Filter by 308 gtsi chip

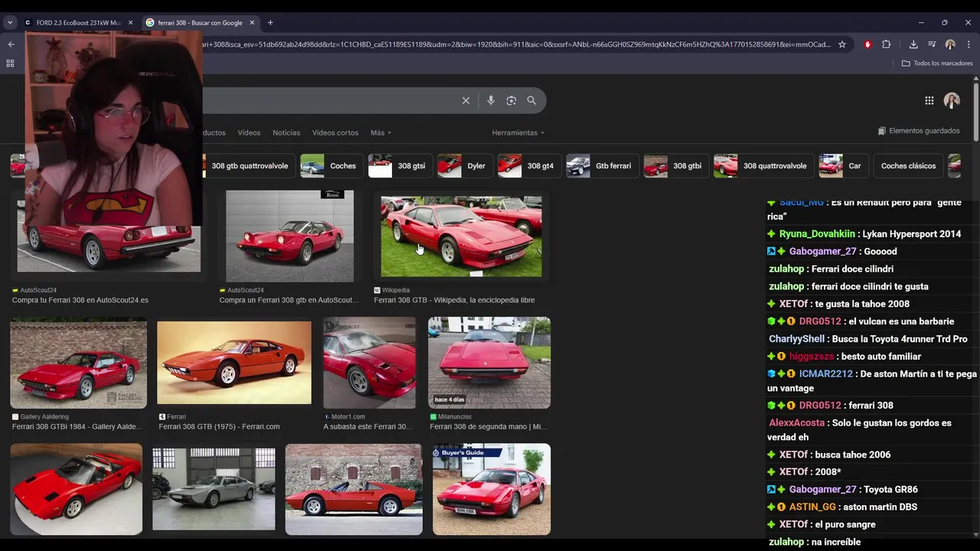400,165
